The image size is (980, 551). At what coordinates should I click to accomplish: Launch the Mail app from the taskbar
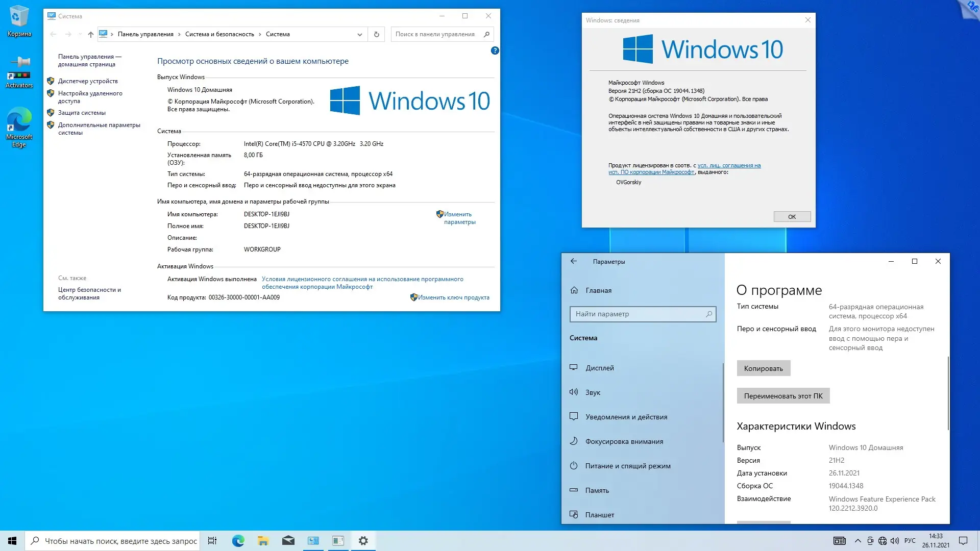tap(288, 540)
